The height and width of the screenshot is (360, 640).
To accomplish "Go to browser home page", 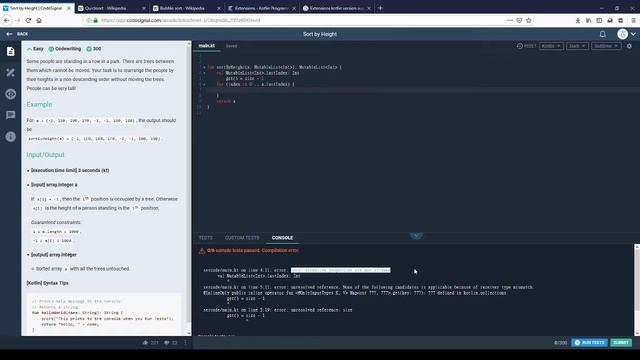I will tap(39, 20).
